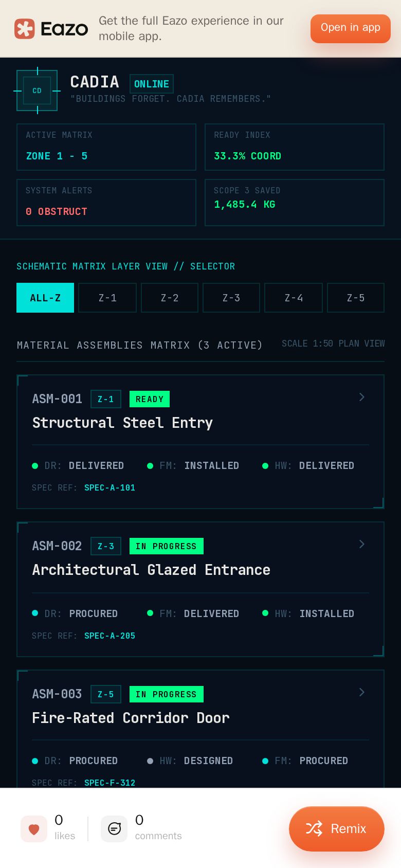The width and height of the screenshot is (401, 868).
Task: Select the Z-5 layer tab
Action: pyautogui.click(x=356, y=298)
